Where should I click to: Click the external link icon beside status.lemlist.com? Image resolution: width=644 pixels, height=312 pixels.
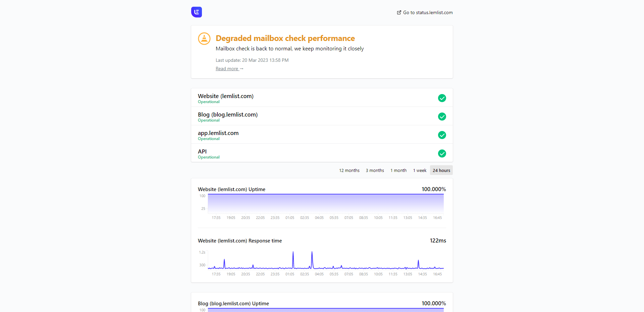399,12
